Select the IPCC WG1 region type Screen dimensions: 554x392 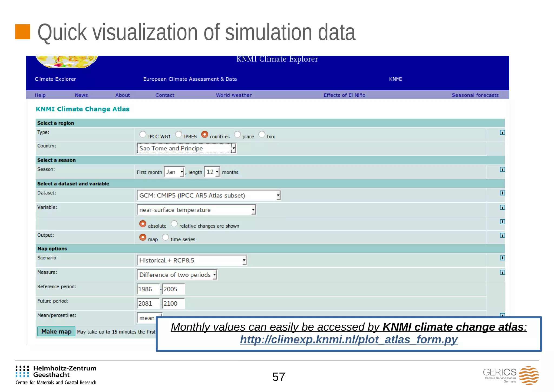pos(143,134)
